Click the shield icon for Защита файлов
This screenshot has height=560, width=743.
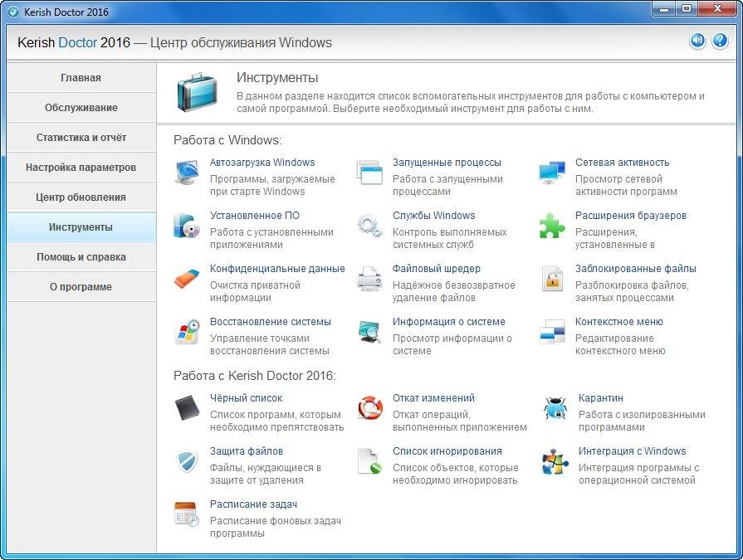click(186, 461)
